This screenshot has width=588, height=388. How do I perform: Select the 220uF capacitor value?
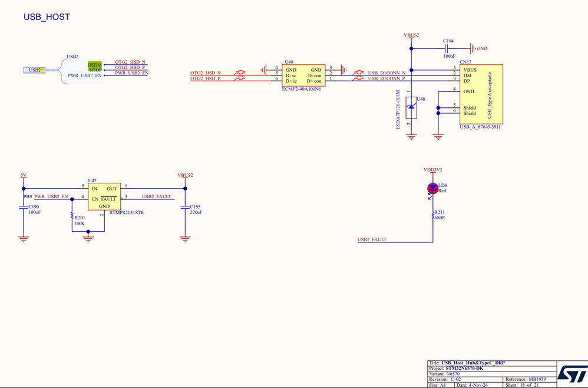tap(196, 212)
